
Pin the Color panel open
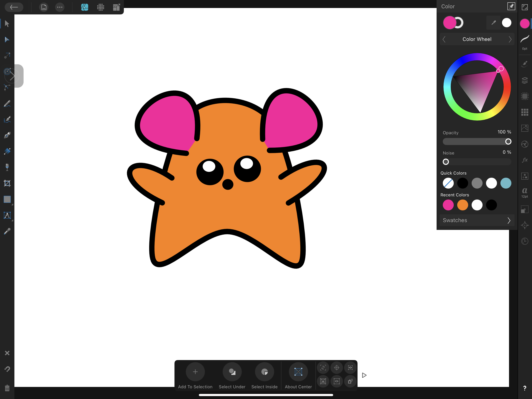[x=511, y=6]
